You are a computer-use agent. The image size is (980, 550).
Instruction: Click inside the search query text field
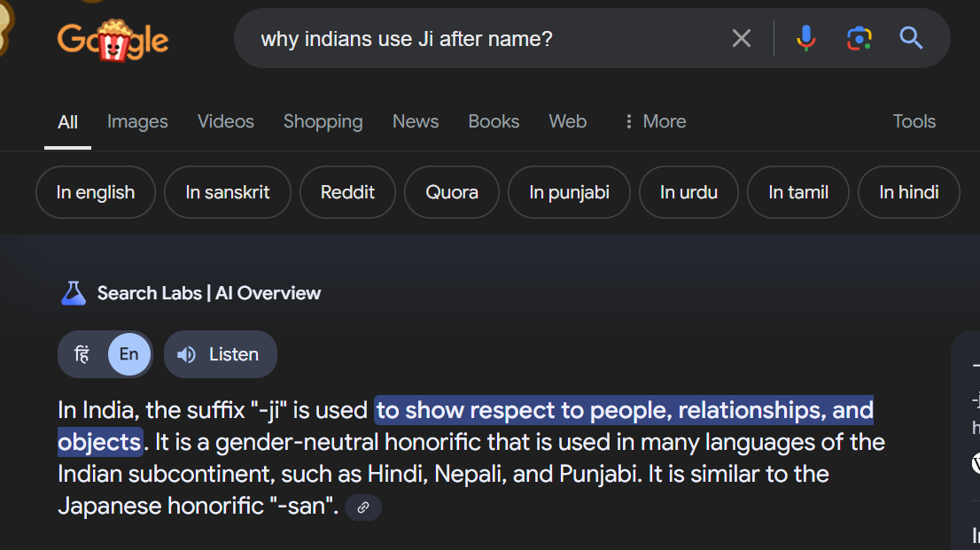click(x=478, y=38)
